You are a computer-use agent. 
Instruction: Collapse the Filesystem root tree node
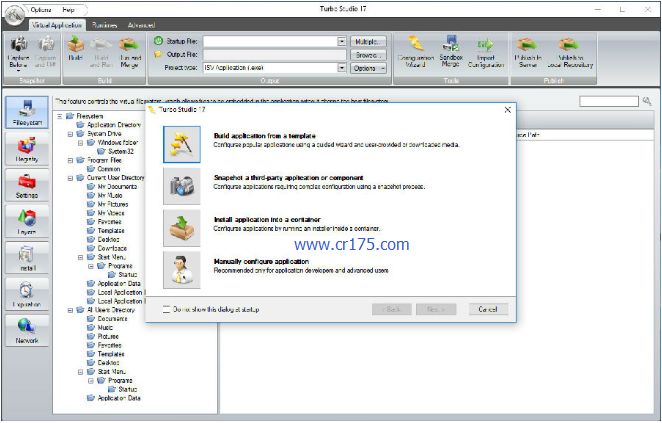pos(60,116)
